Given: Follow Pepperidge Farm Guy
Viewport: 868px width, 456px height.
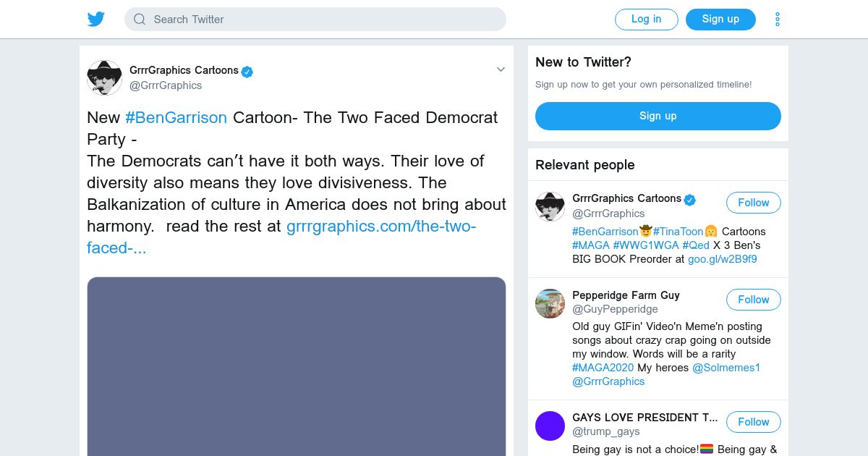Looking at the screenshot, I should tap(753, 300).
